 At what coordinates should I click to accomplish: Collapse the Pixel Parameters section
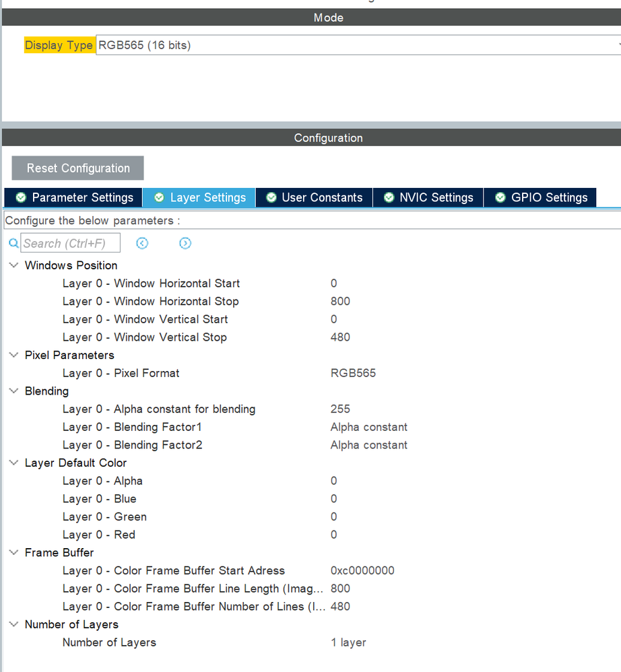pos(13,355)
